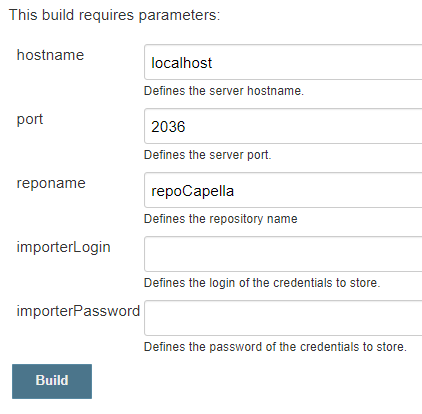This screenshot has width=422, height=414.
Task: Click "This build requires parameters:" heading
Action: (115, 15)
